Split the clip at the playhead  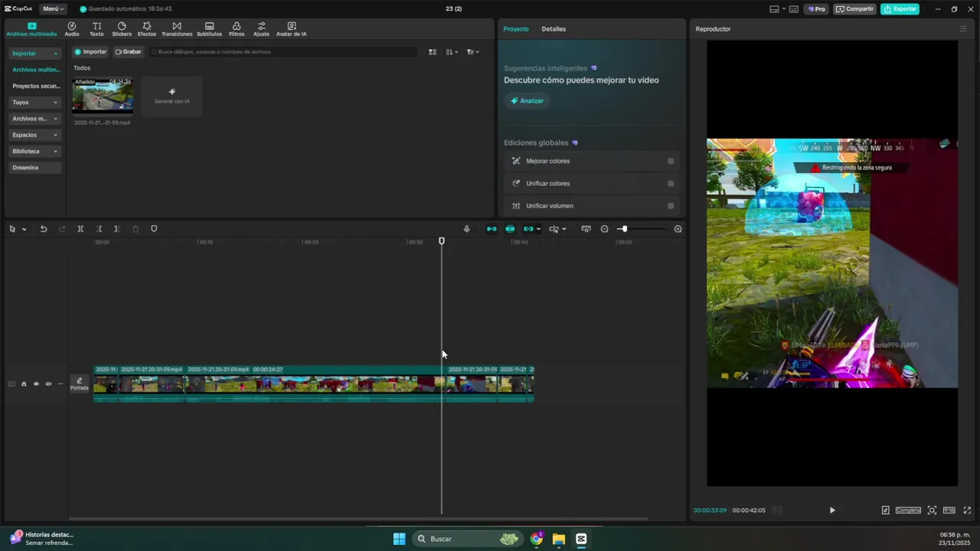[x=80, y=229]
